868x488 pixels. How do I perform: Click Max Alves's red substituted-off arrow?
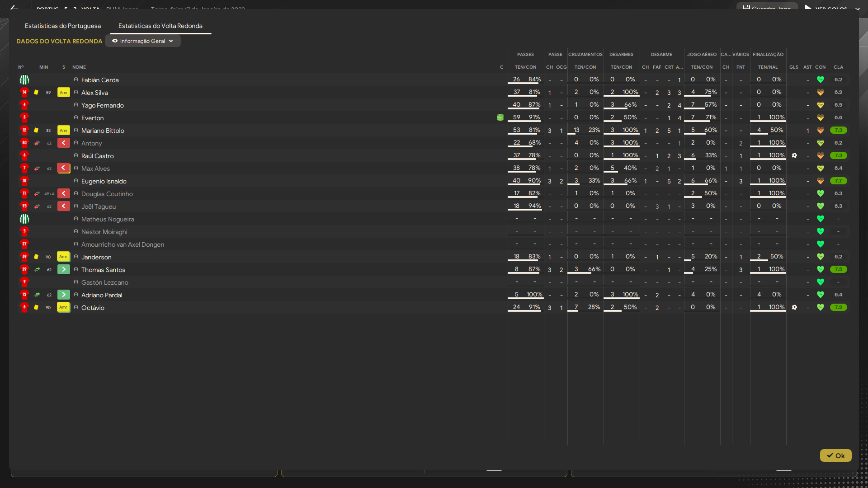coord(64,169)
